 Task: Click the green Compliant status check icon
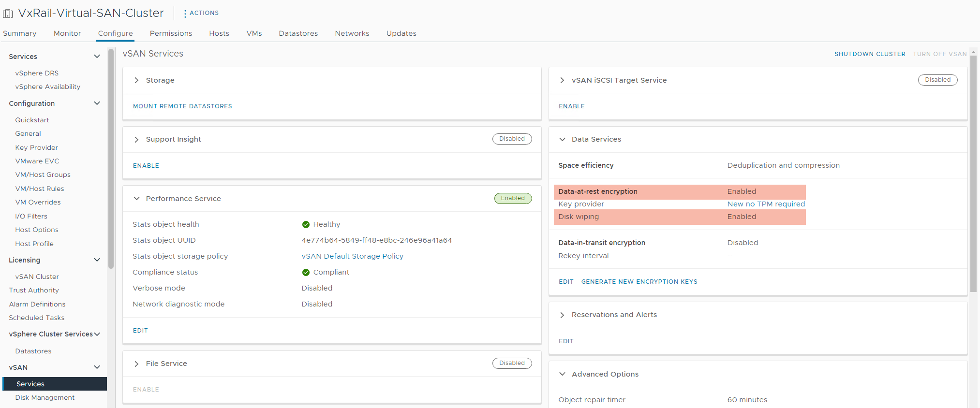click(x=306, y=272)
